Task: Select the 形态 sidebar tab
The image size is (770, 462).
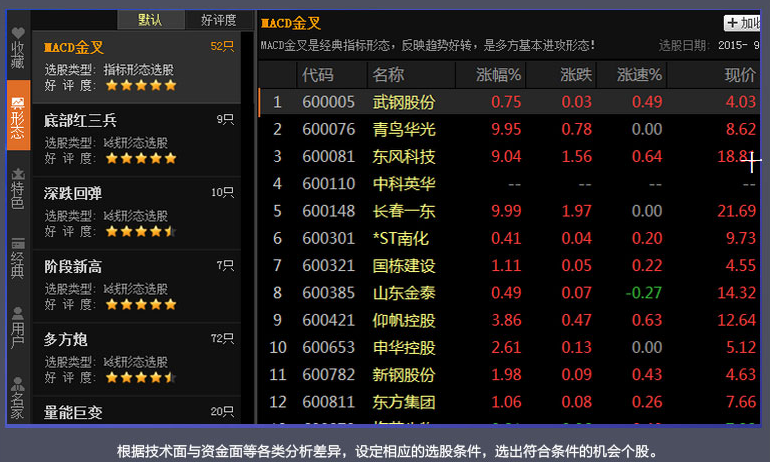Action: tap(18, 115)
